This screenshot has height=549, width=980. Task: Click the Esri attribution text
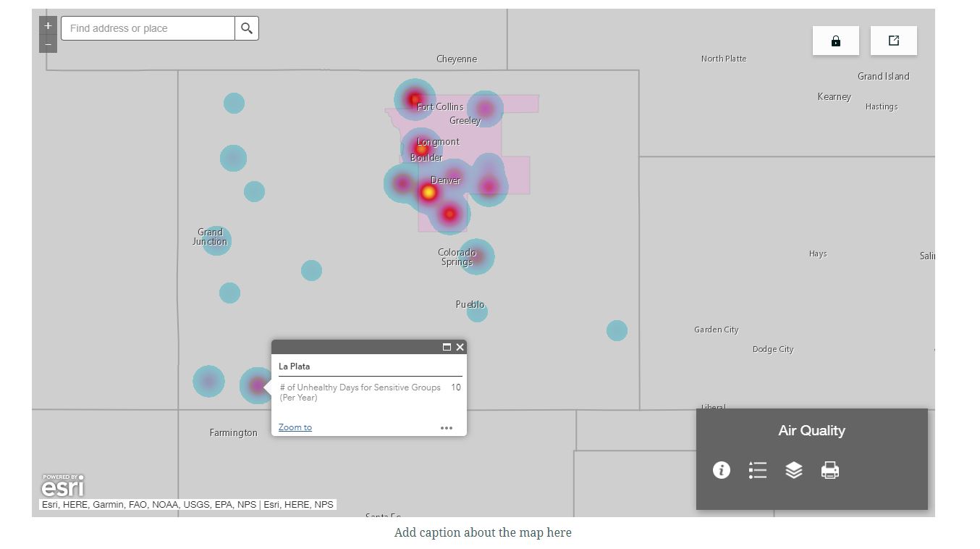pyautogui.click(x=188, y=505)
